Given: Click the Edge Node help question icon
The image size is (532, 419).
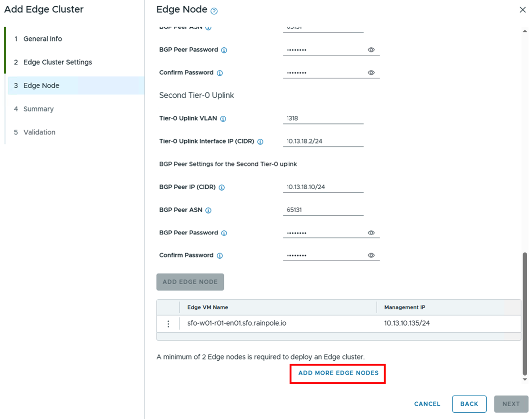Looking at the screenshot, I should pos(214,11).
